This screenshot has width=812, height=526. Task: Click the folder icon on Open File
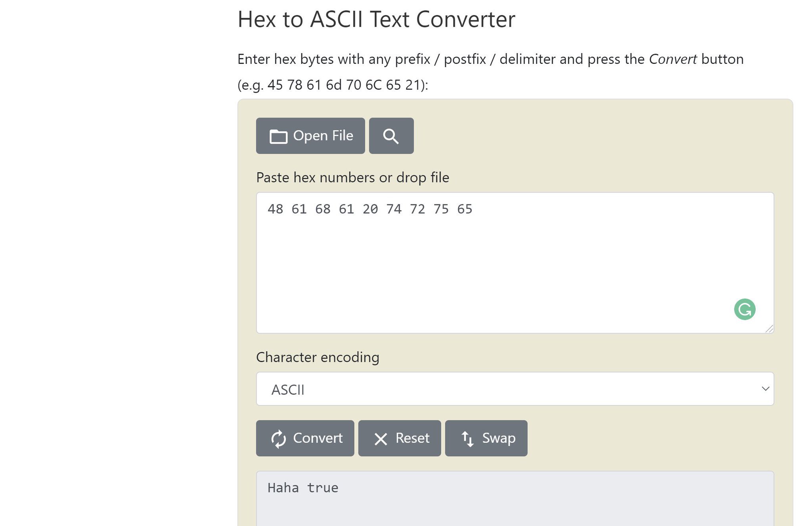click(278, 136)
